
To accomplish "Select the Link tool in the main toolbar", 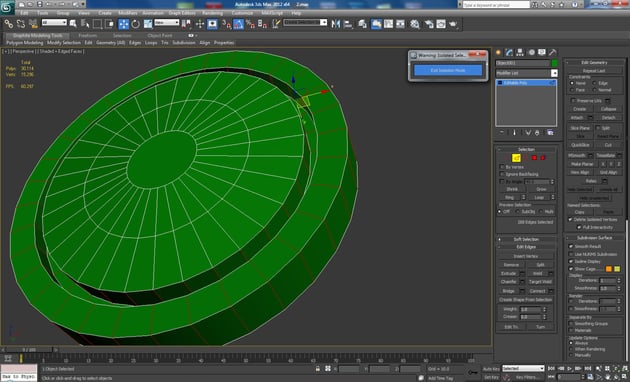I will click(x=8, y=24).
